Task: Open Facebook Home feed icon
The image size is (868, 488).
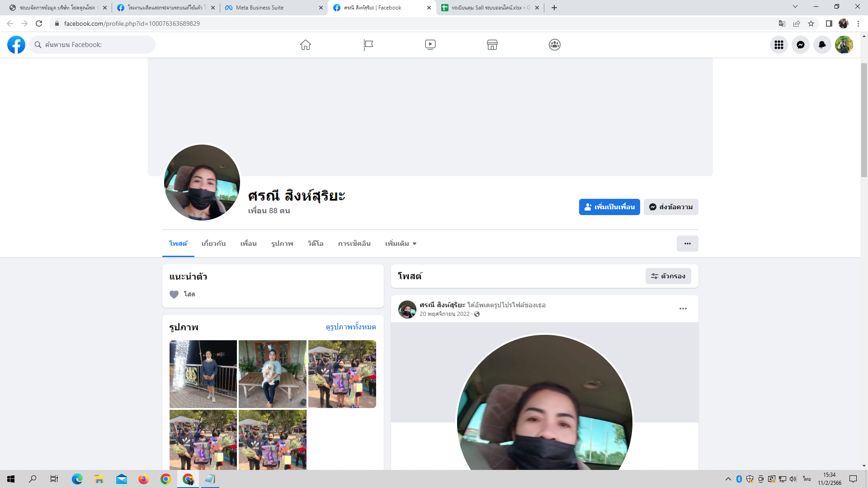Action: [x=306, y=45]
